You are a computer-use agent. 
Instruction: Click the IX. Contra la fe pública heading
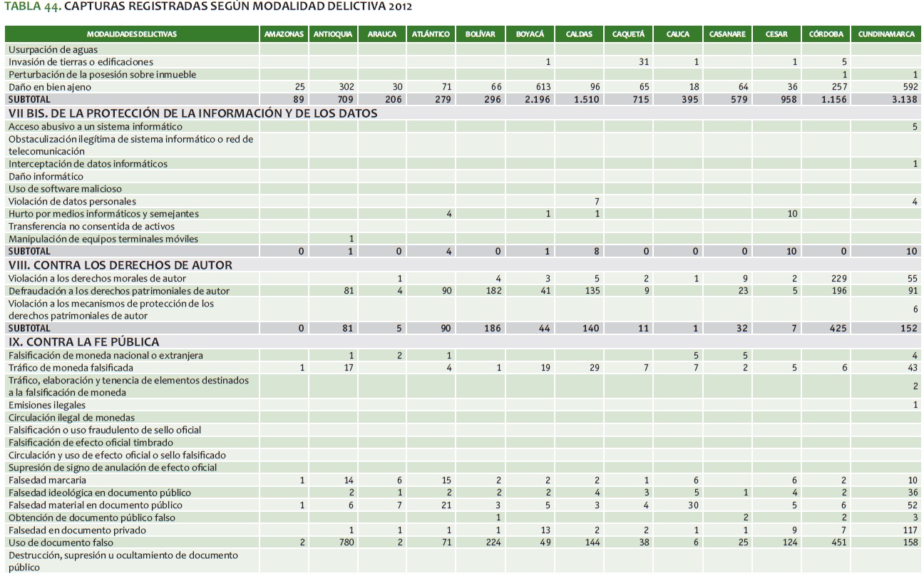click(83, 342)
